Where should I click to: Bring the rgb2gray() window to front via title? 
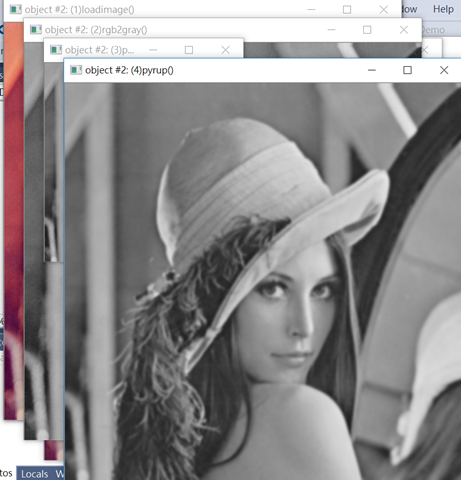(96, 30)
